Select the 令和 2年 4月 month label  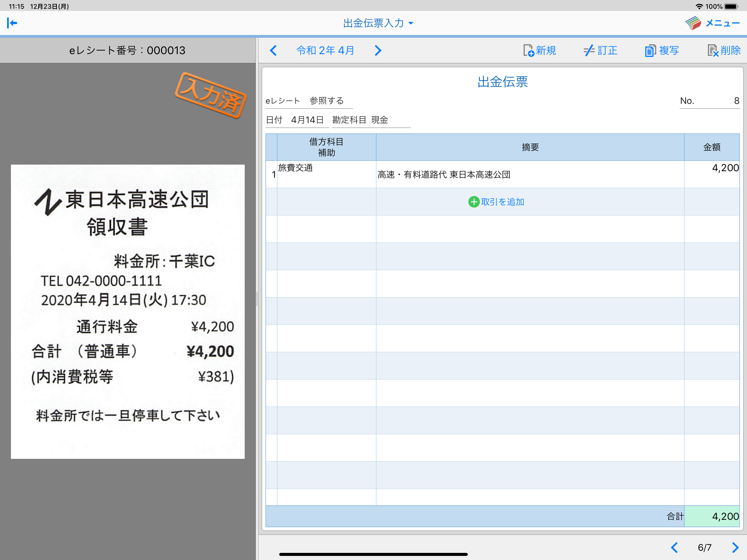click(325, 50)
